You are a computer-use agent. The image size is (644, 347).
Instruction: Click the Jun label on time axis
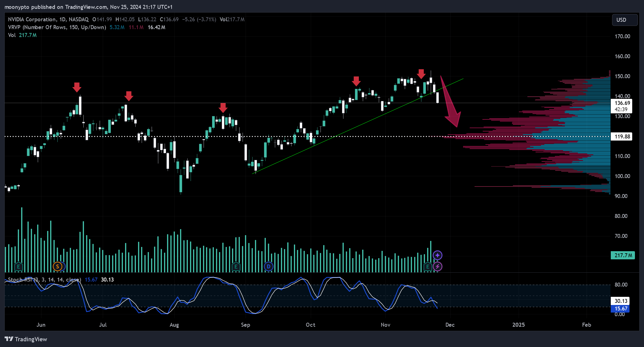pos(41,325)
